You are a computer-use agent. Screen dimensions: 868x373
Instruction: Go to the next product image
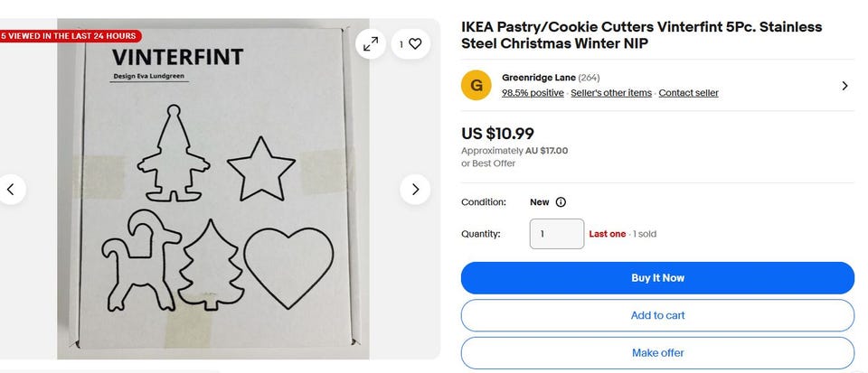[x=415, y=189]
